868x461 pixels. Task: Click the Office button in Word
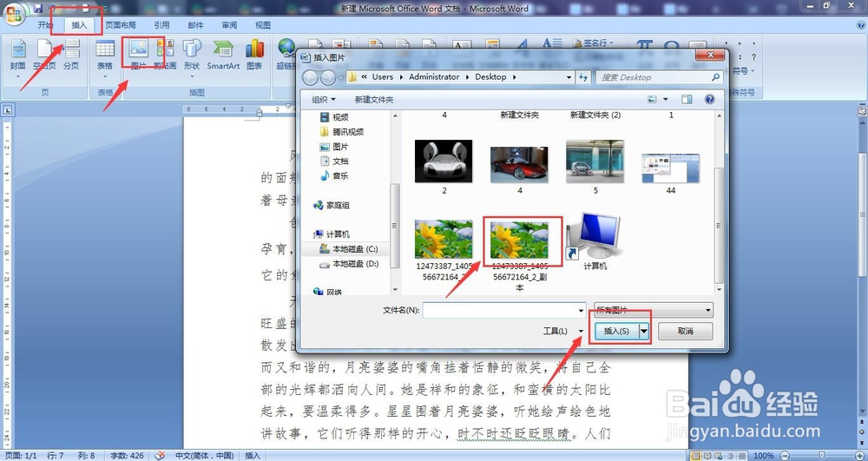click(14, 13)
